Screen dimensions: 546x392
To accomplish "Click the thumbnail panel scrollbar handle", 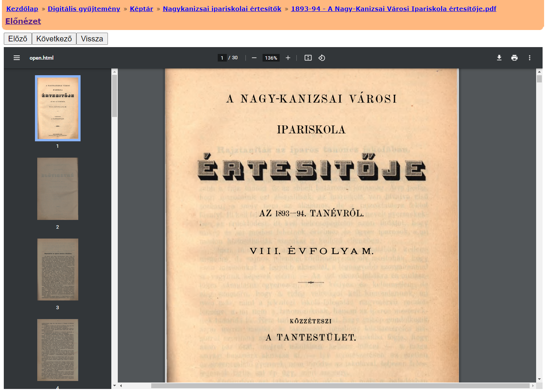I will [x=114, y=96].
